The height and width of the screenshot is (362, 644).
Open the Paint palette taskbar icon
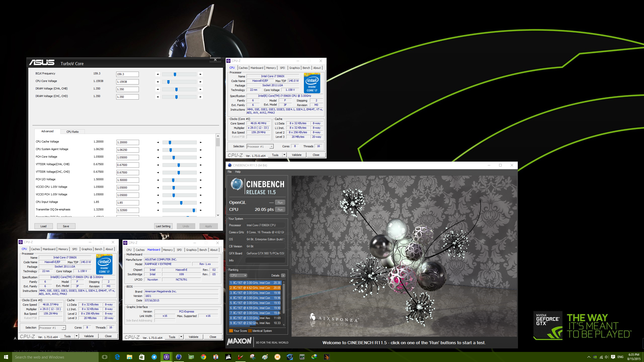coord(265,357)
